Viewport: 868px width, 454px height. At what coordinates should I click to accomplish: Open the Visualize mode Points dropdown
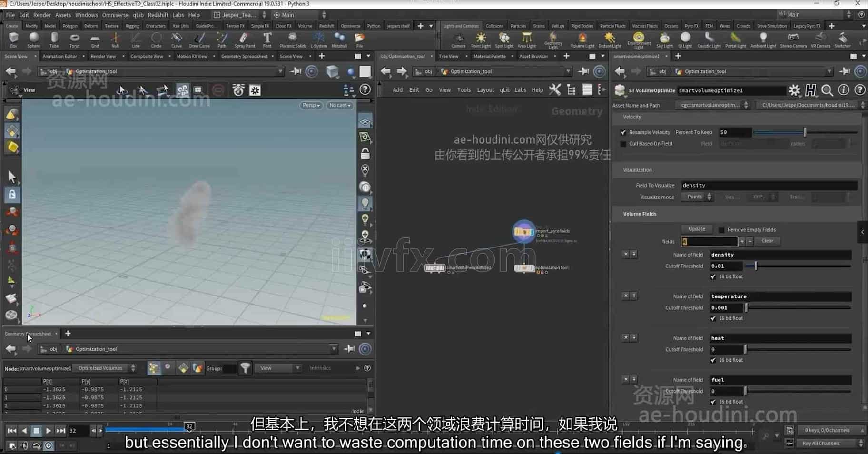[697, 197]
